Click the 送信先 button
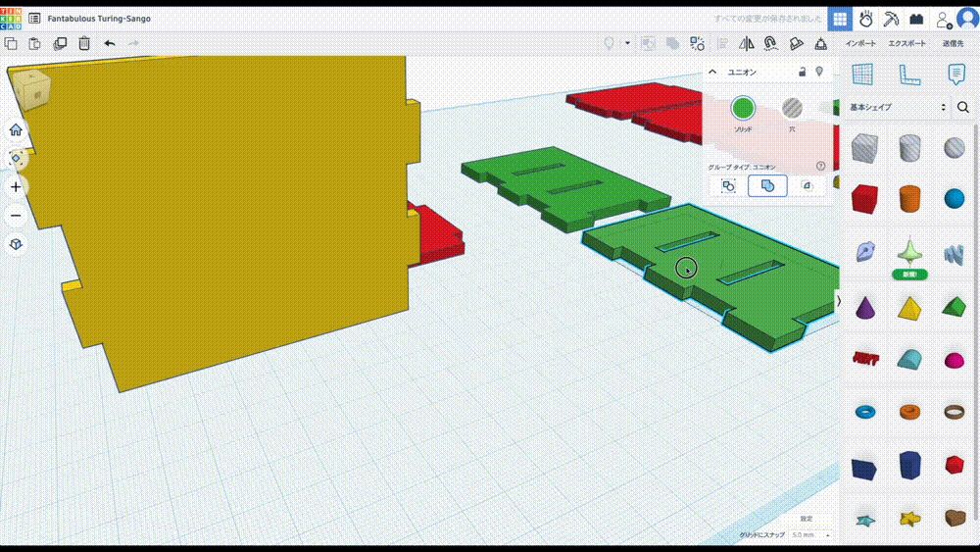Viewport: 980px width, 552px height. (x=953, y=44)
